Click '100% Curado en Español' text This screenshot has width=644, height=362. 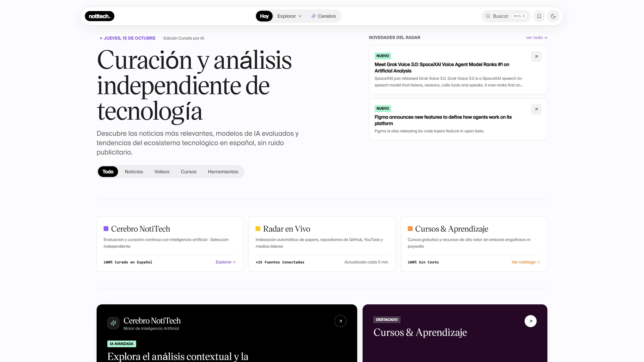[x=128, y=262]
